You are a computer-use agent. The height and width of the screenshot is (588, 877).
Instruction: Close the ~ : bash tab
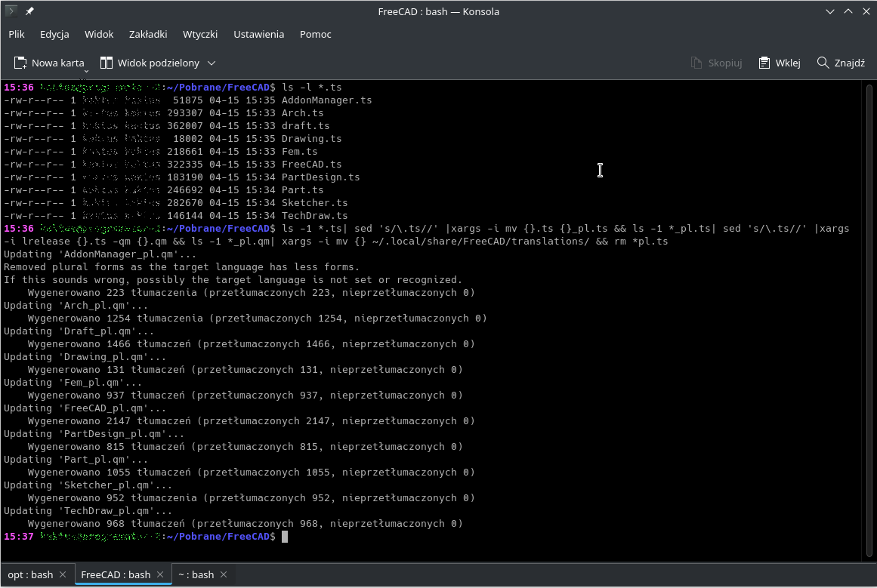(224, 574)
